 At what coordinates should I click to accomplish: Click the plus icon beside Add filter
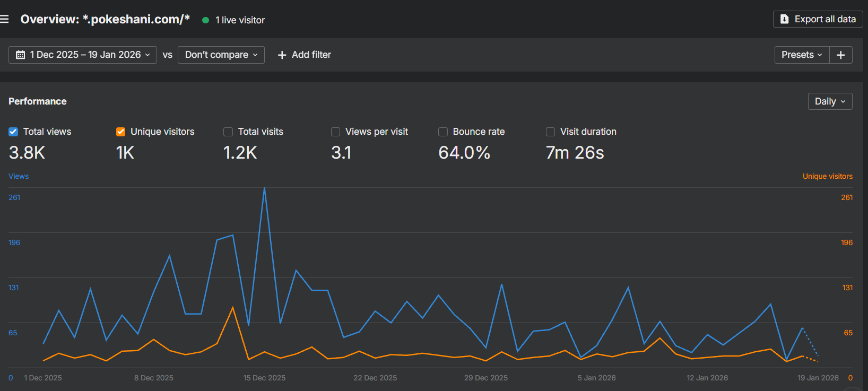point(282,55)
